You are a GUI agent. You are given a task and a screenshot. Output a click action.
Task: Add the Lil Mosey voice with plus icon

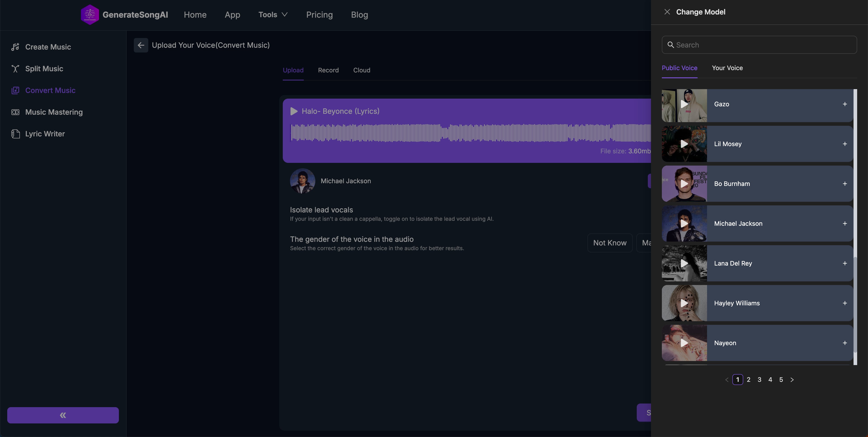(845, 144)
